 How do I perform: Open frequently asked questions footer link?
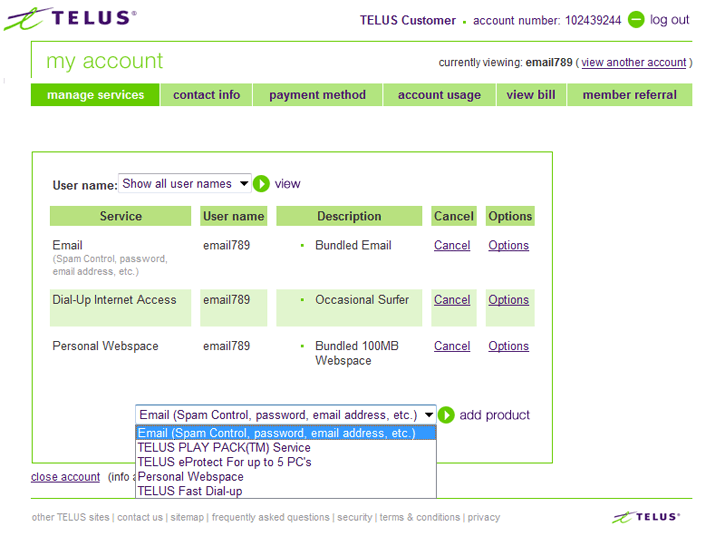point(270,517)
